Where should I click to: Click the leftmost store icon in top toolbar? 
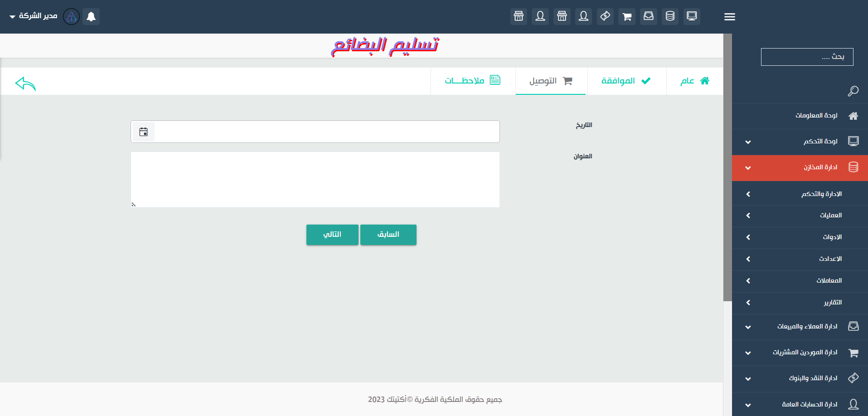(519, 16)
